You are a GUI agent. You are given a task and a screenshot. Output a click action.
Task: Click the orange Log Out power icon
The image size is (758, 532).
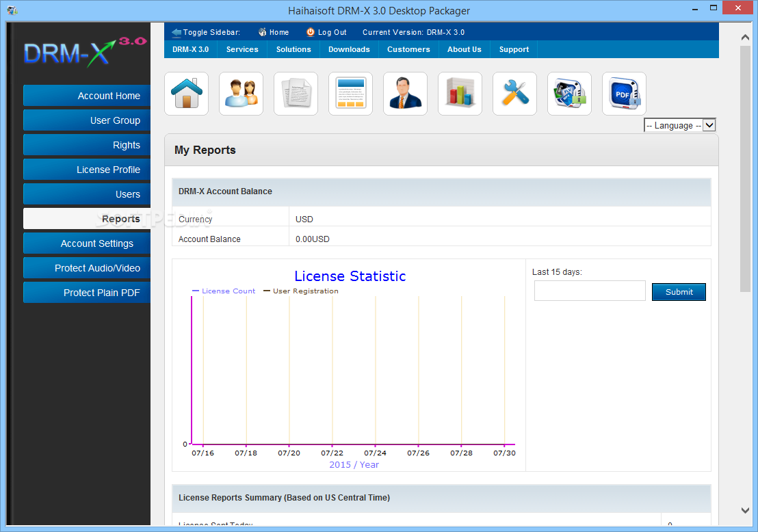(311, 32)
